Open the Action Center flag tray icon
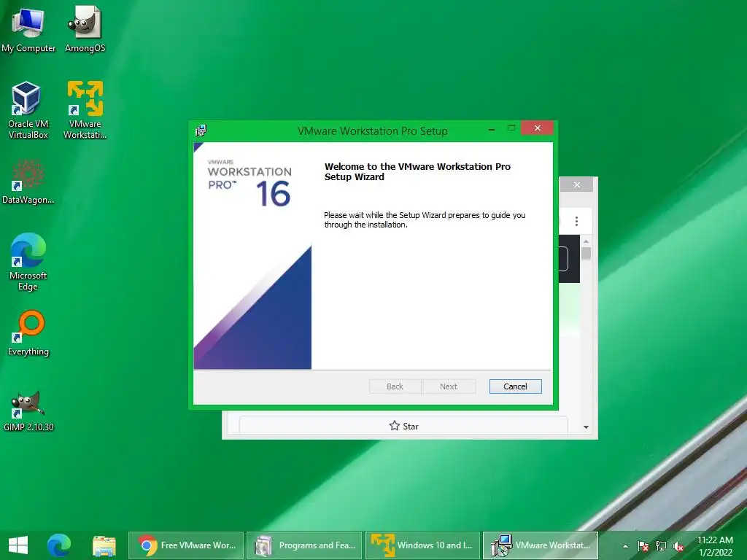747x560 pixels. point(643,546)
